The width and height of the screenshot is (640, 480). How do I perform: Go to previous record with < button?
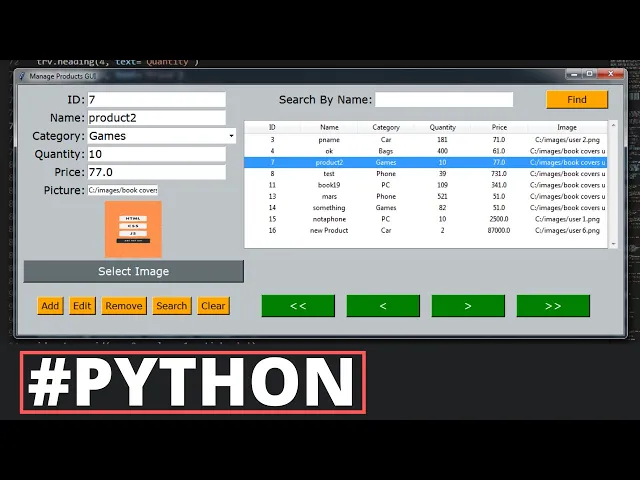(383, 306)
